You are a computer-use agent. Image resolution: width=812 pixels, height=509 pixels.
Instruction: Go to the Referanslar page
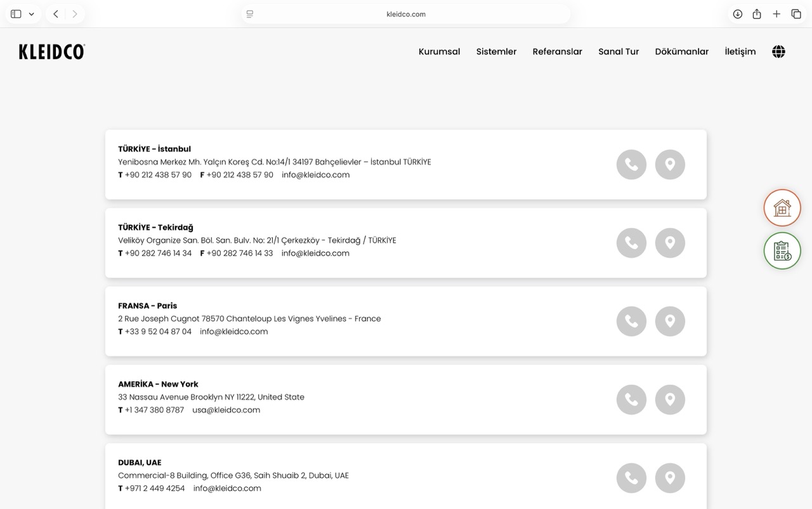pyautogui.click(x=557, y=52)
